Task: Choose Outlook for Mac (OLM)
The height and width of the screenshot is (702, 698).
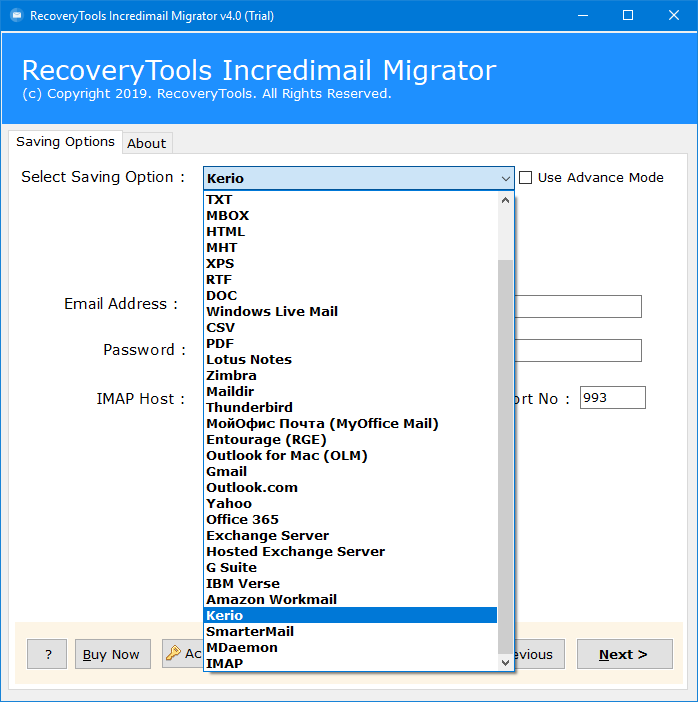Action: [x=351, y=456]
